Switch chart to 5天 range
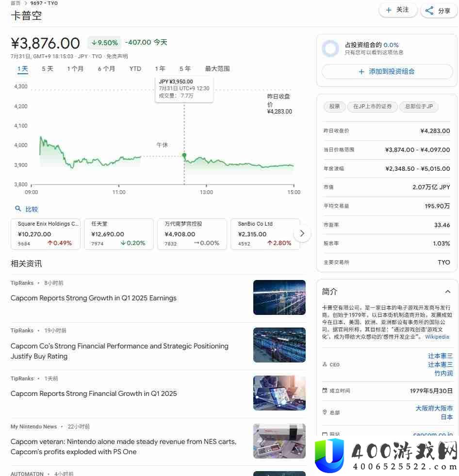This screenshot has width=459, height=476. click(x=48, y=69)
